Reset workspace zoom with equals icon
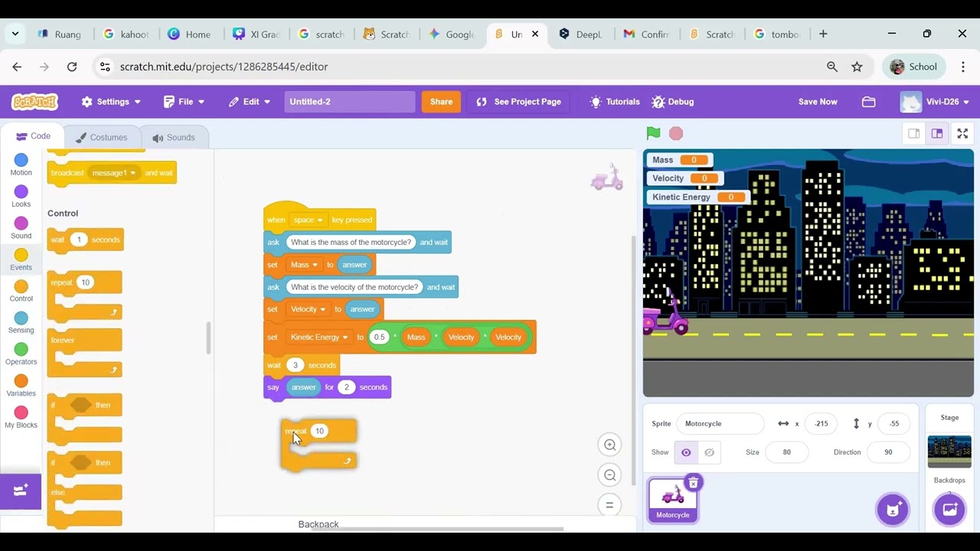The width and height of the screenshot is (980, 551). pyautogui.click(x=609, y=505)
